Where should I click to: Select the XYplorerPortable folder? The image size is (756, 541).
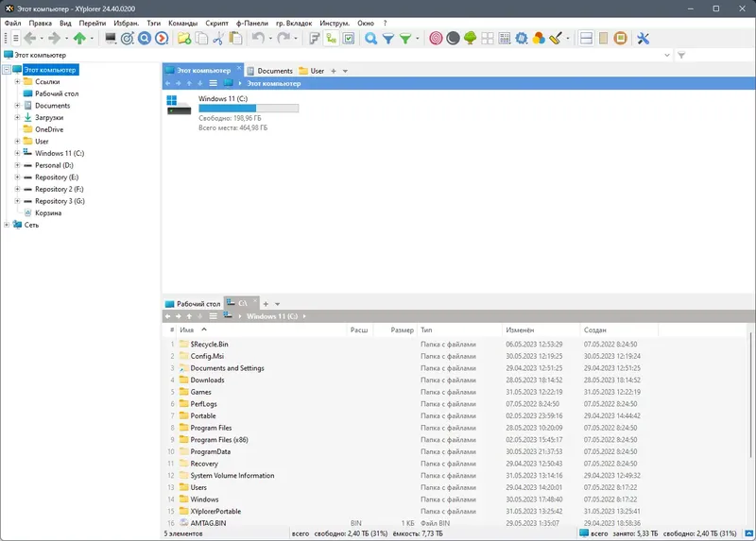click(215, 511)
